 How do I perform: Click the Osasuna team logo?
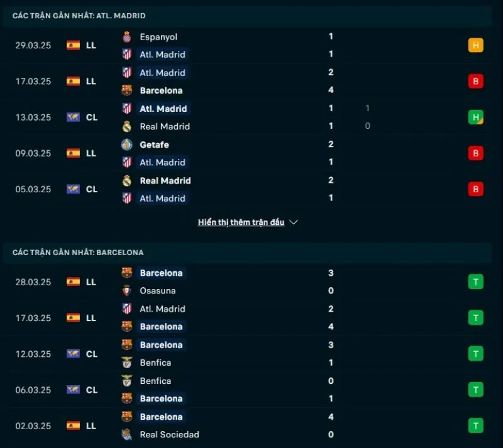[126, 291]
